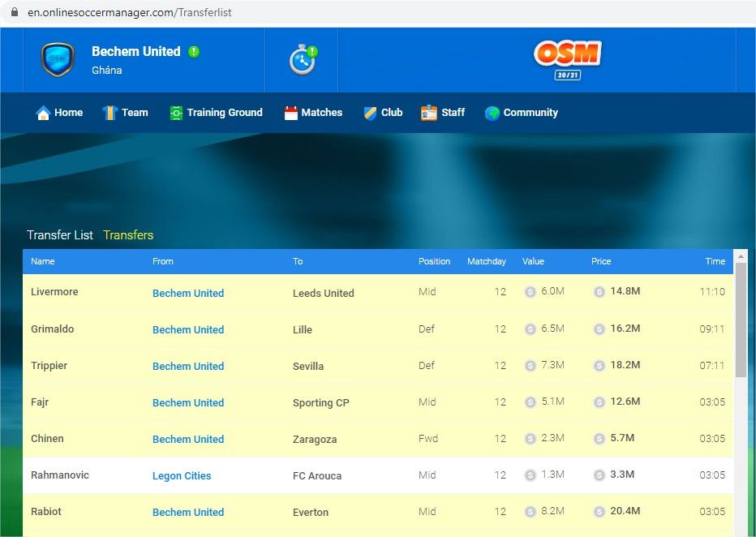Screen dimensions: 756x537
Task: Click the FC Arouca destination club
Action: tap(317, 476)
